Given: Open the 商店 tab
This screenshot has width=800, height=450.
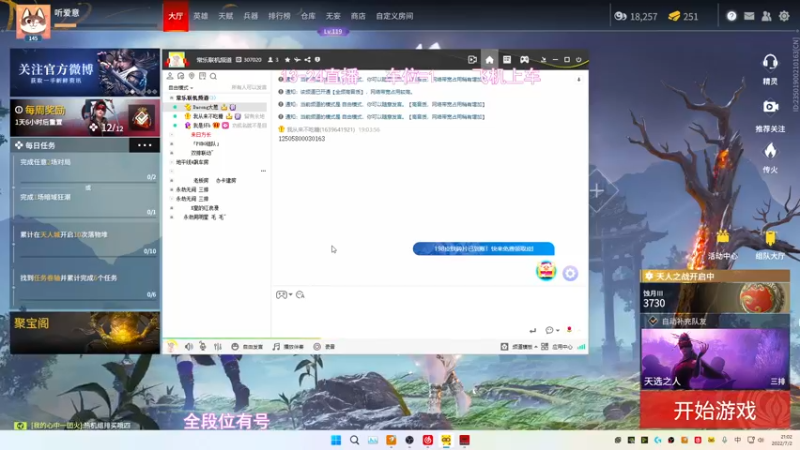Looking at the screenshot, I should click(358, 16).
